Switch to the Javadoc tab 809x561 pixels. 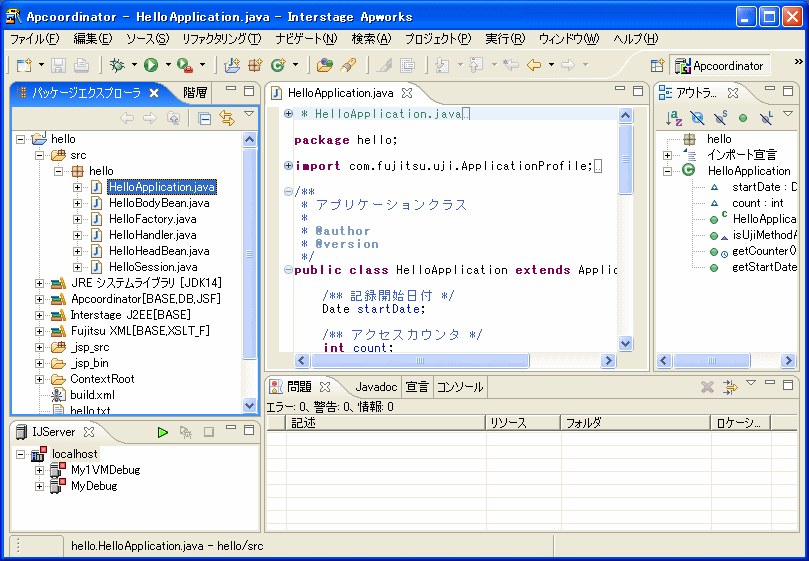(x=376, y=387)
